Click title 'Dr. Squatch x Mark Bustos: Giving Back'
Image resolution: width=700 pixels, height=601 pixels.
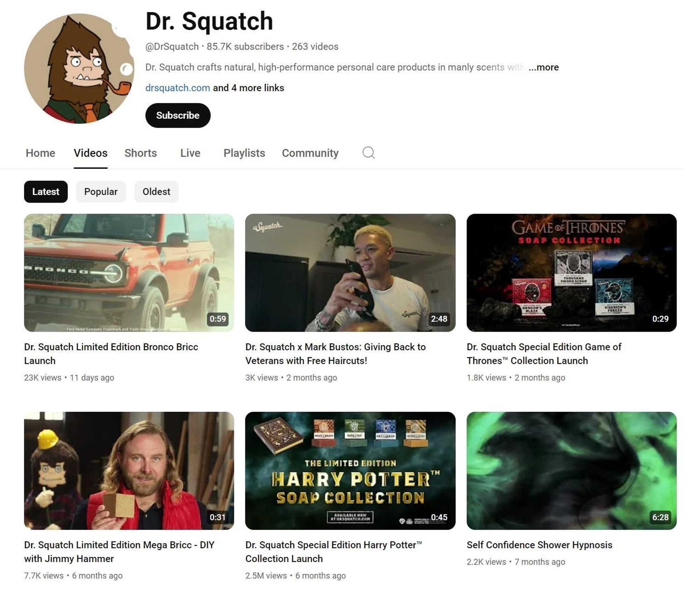[335, 354]
